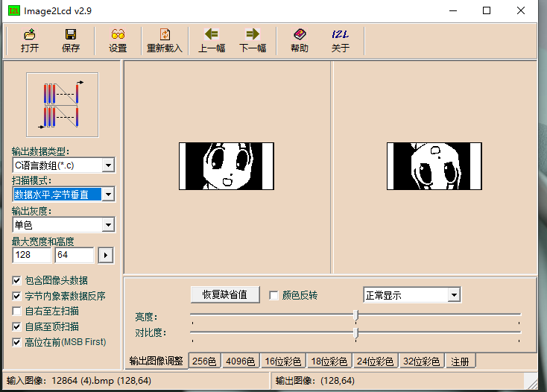The width and height of the screenshot is (547, 392).
Task: Save output with the 保存 icon
Action: point(71,41)
